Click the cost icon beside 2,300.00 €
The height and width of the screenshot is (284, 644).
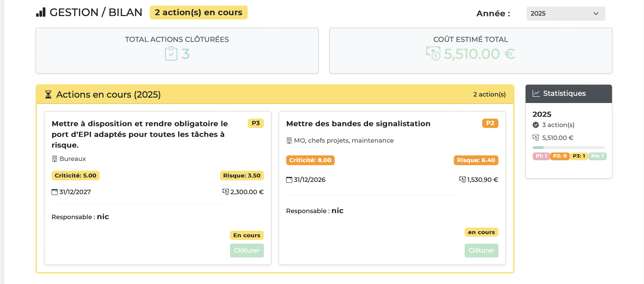point(225,192)
